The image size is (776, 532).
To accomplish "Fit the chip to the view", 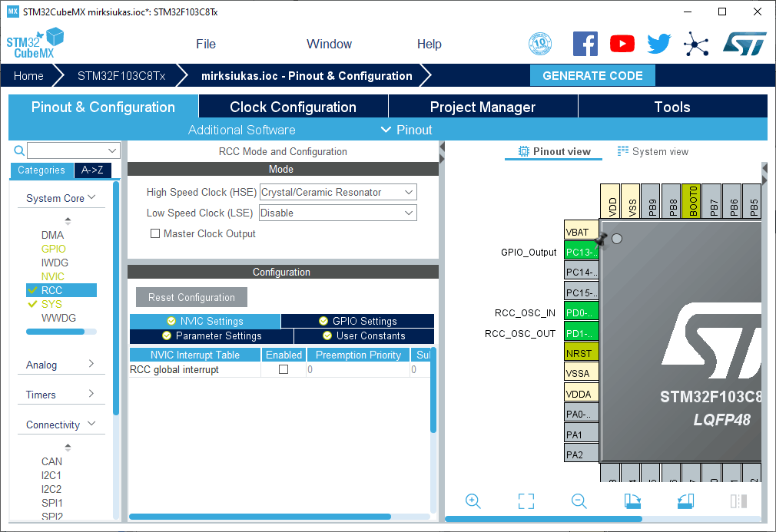I will tap(526, 501).
